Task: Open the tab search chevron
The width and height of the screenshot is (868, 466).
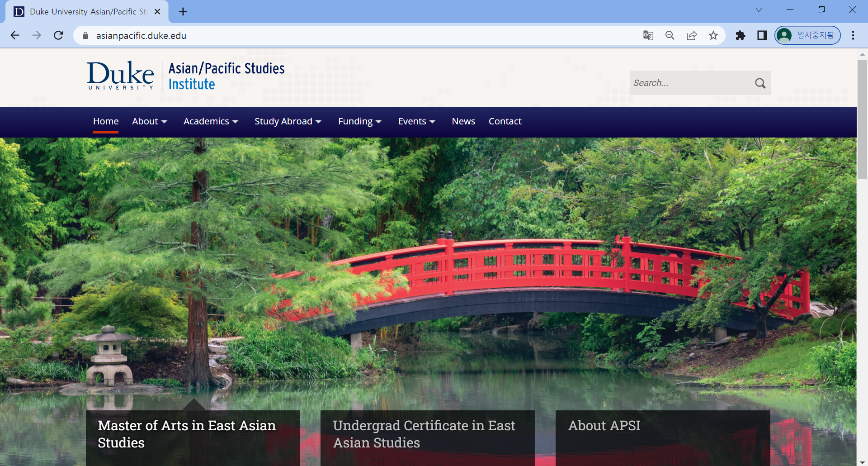Action: (x=759, y=10)
